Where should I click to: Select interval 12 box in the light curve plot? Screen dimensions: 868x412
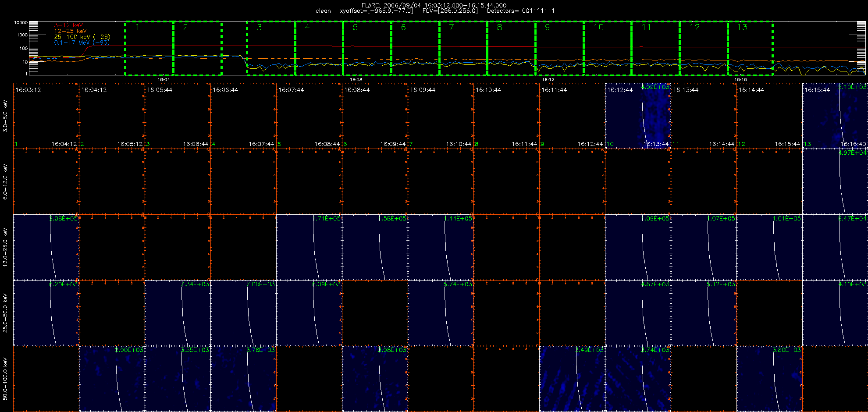click(x=704, y=48)
